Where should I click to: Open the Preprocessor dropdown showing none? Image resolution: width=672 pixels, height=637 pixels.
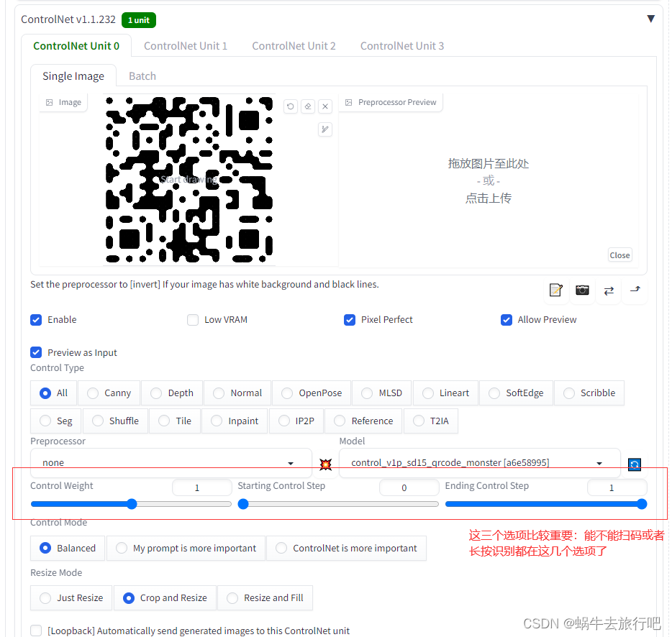pyautogui.click(x=171, y=463)
